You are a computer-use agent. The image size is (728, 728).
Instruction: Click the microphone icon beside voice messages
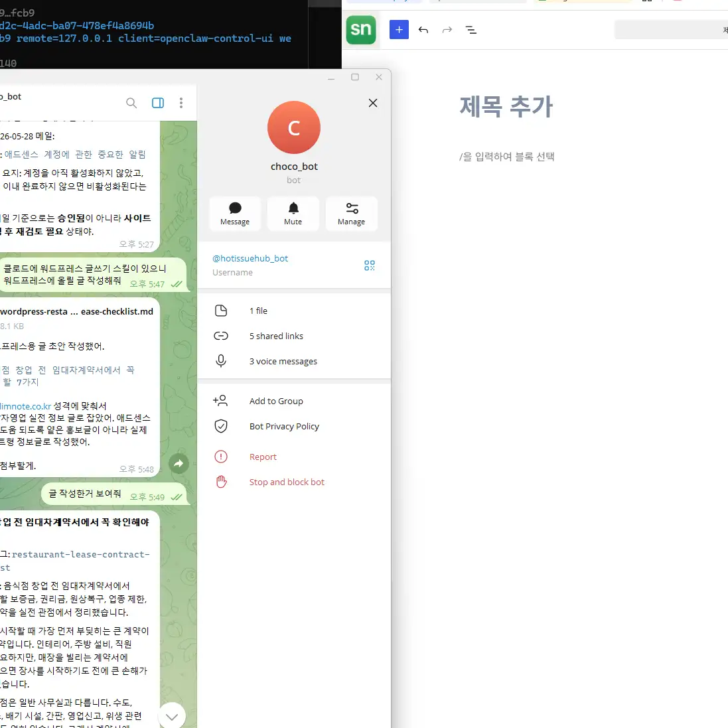tap(221, 361)
